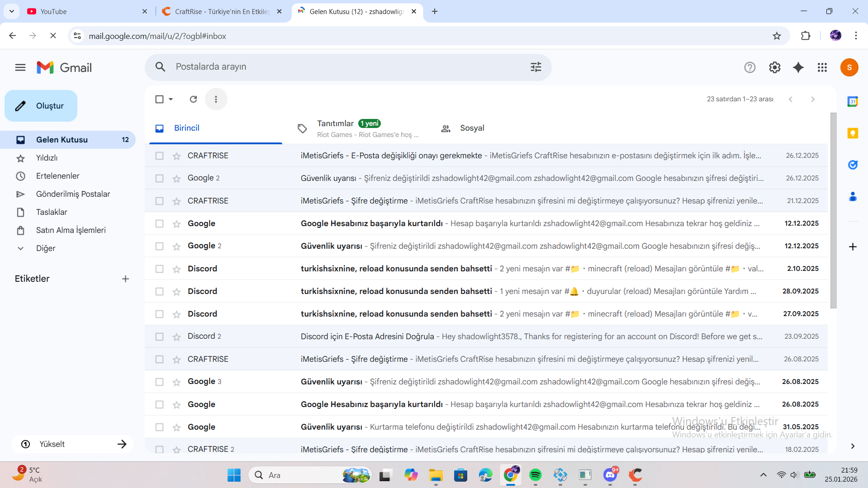
Task: Open Google Calendar side panel icon
Action: pyautogui.click(x=853, y=102)
